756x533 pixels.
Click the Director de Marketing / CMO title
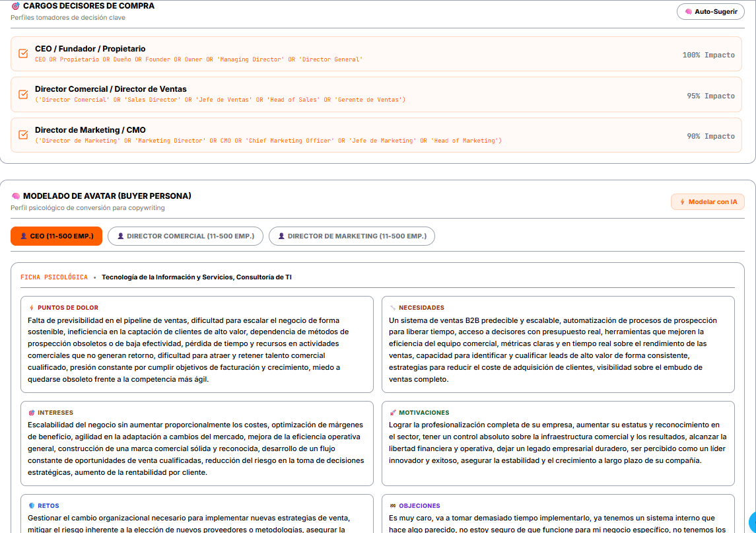click(x=90, y=130)
